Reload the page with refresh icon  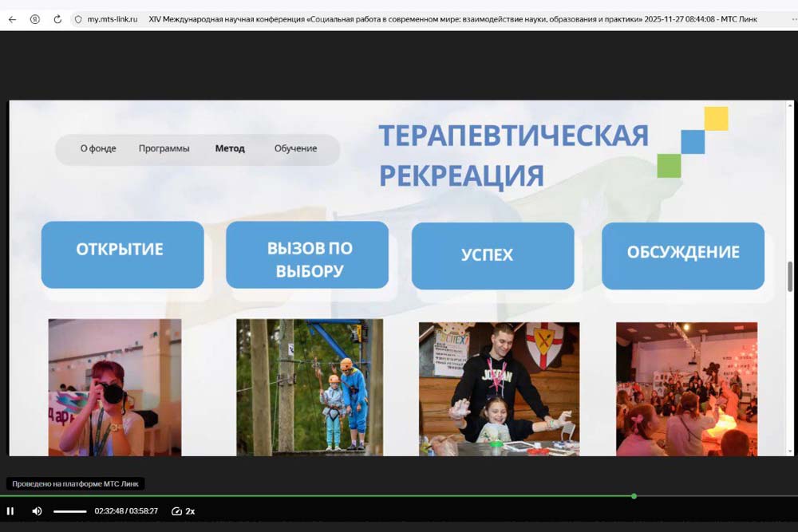(57, 19)
